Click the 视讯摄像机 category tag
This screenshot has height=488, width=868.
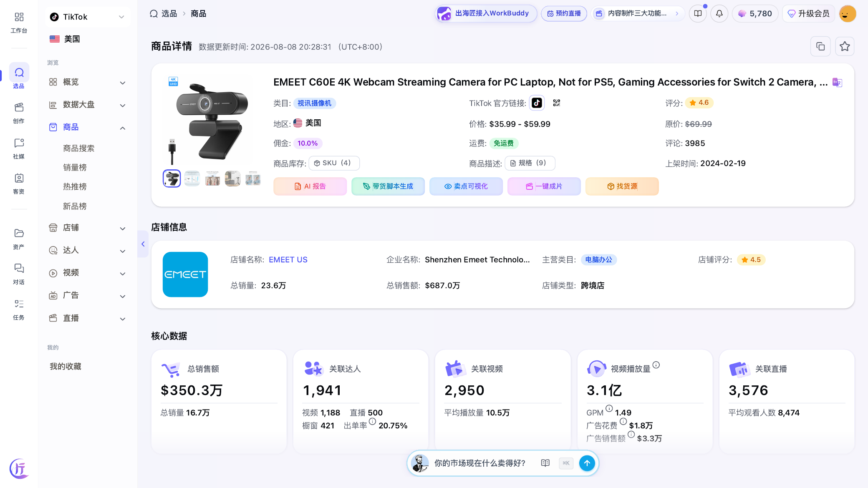[x=315, y=103]
